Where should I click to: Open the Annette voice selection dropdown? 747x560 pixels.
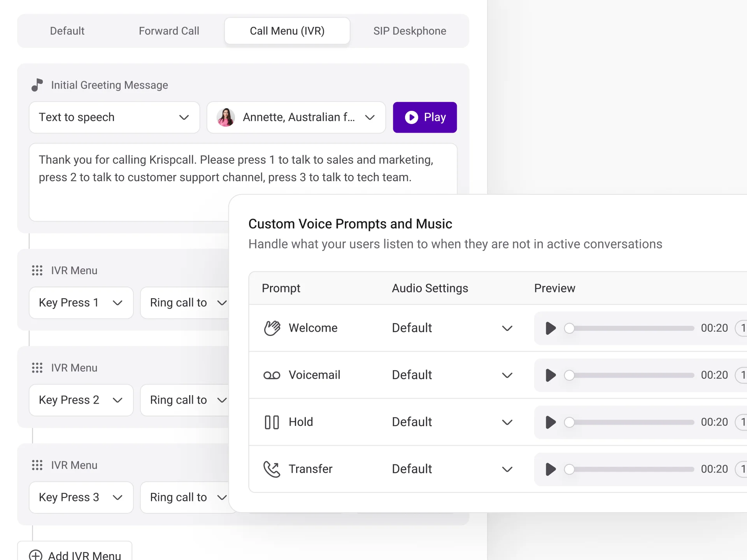coord(296,117)
